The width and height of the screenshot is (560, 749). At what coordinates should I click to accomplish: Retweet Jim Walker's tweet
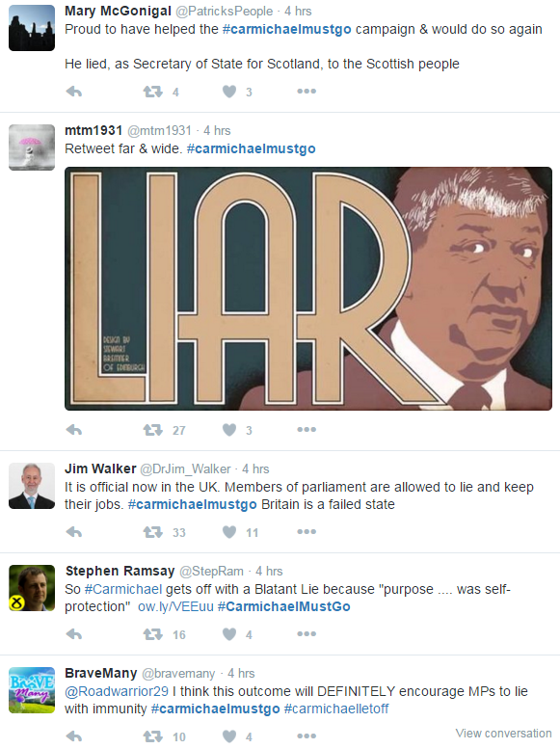pyautogui.click(x=153, y=532)
